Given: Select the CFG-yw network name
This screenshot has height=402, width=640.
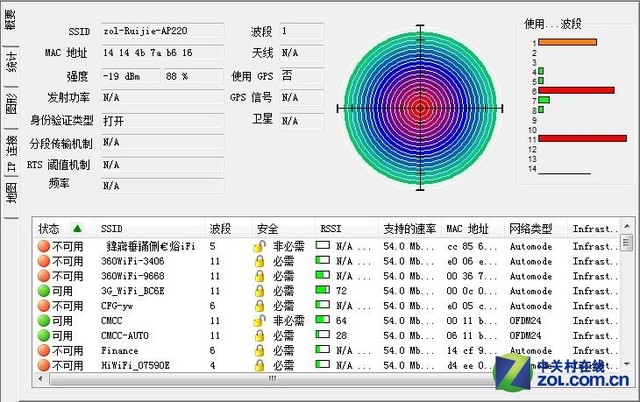Looking at the screenshot, I should point(117,306).
